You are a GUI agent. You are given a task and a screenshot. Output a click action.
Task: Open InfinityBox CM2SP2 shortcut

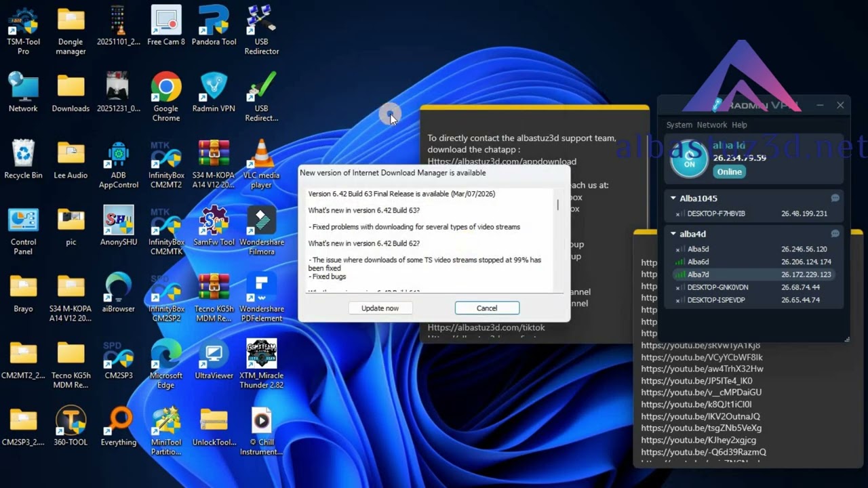pyautogui.click(x=166, y=297)
